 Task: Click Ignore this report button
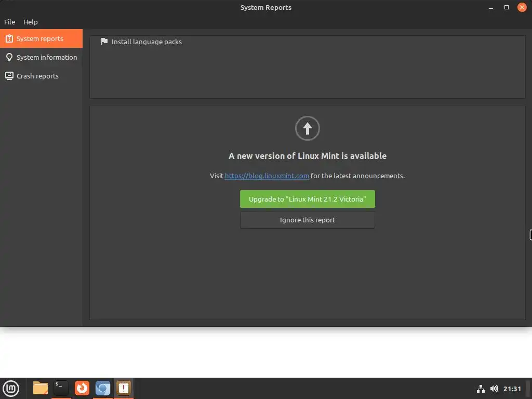click(308, 220)
